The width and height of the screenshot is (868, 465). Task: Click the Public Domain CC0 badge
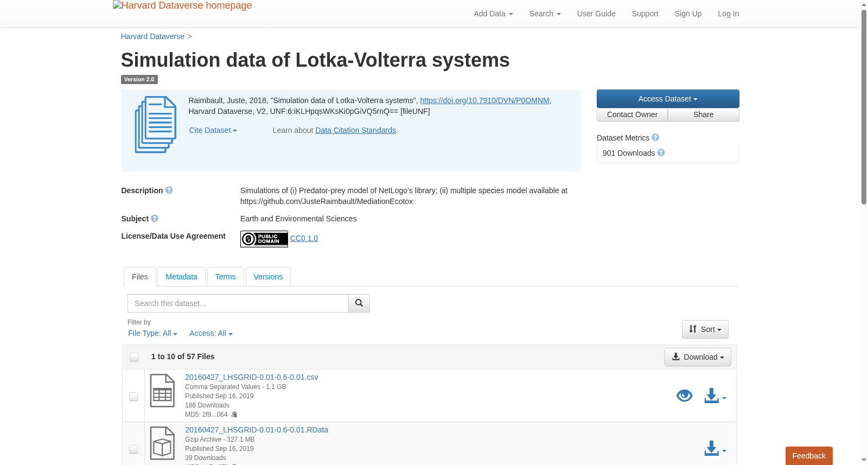coord(264,239)
